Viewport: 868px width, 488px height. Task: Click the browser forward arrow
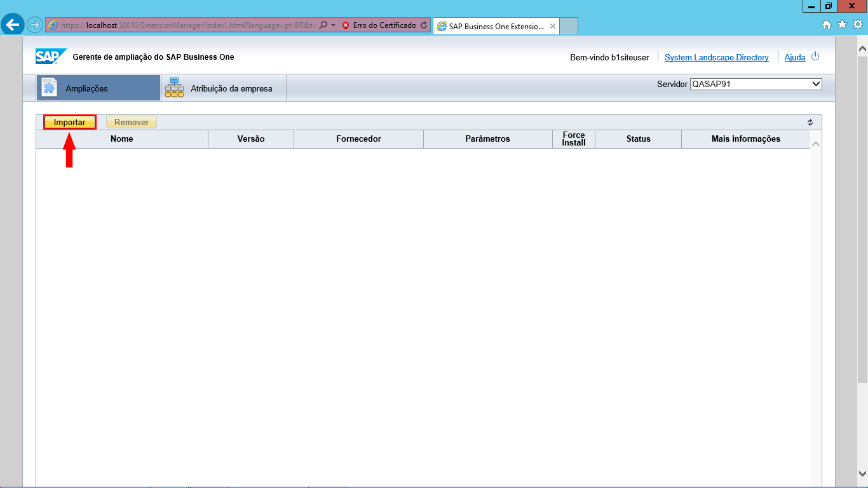pos(35,25)
